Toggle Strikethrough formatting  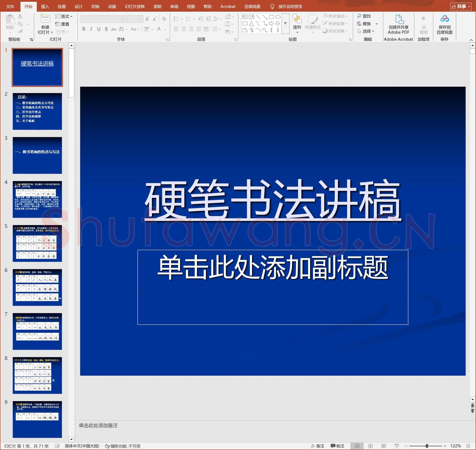tap(114, 29)
